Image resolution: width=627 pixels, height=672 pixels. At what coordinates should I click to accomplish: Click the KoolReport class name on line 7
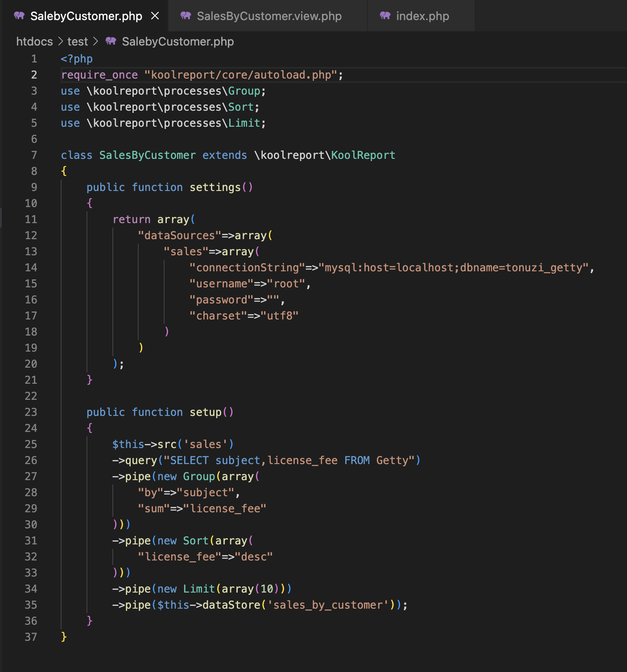tap(363, 155)
